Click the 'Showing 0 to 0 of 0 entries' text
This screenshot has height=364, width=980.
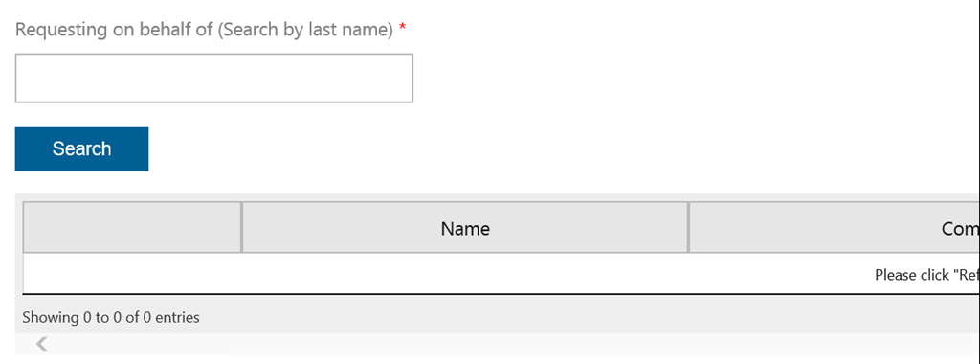pos(111,317)
